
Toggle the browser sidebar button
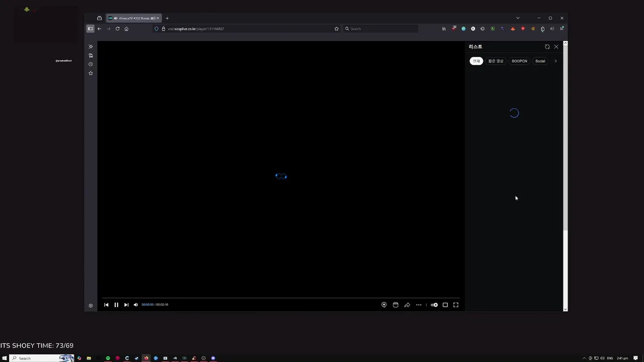pos(90,29)
